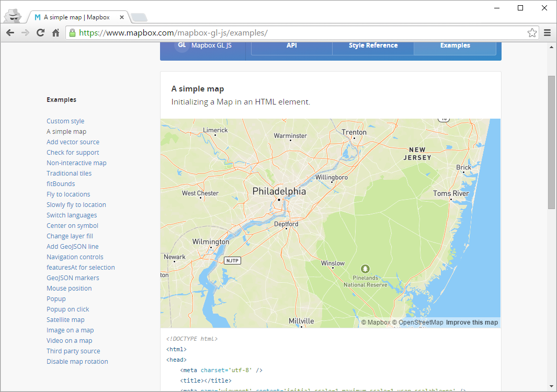Click 'Improve this map' link
Screen dimensions: 557x392
pyautogui.click(x=472, y=322)
